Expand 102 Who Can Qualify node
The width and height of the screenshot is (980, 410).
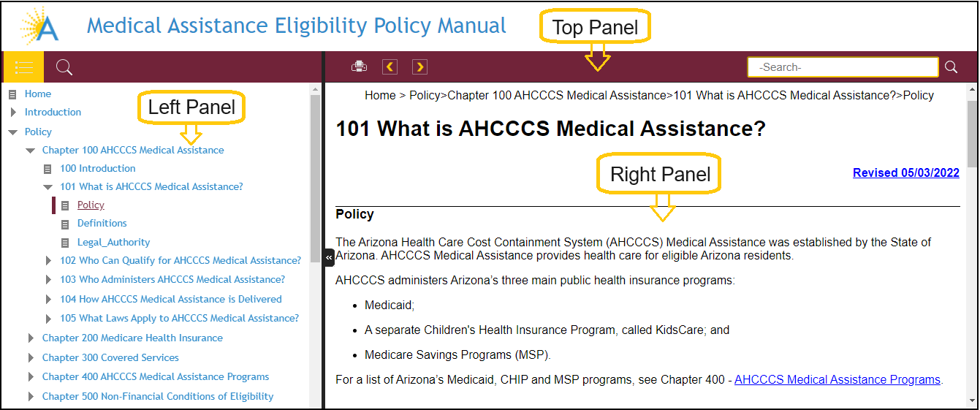(48, 261)
